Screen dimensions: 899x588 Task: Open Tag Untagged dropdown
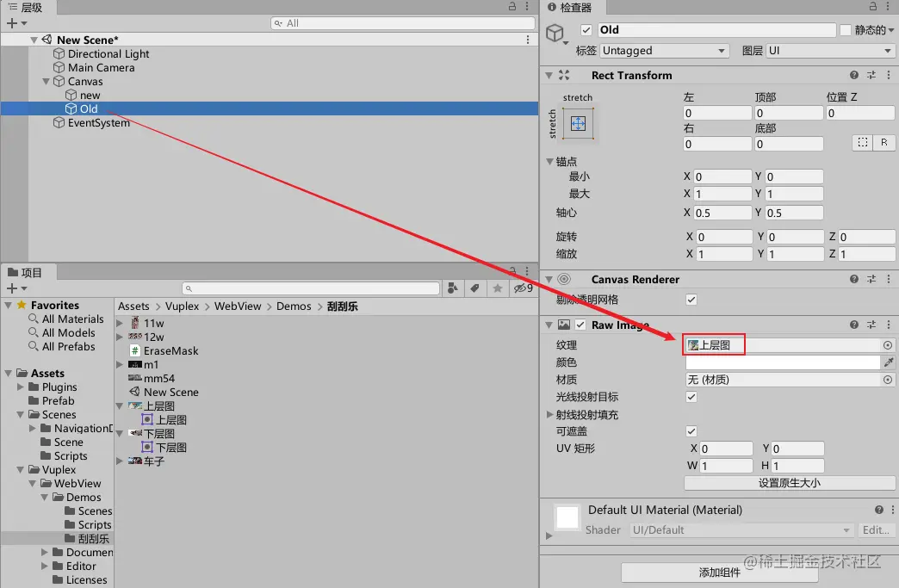pyautogui.click(x=665, y=51)
